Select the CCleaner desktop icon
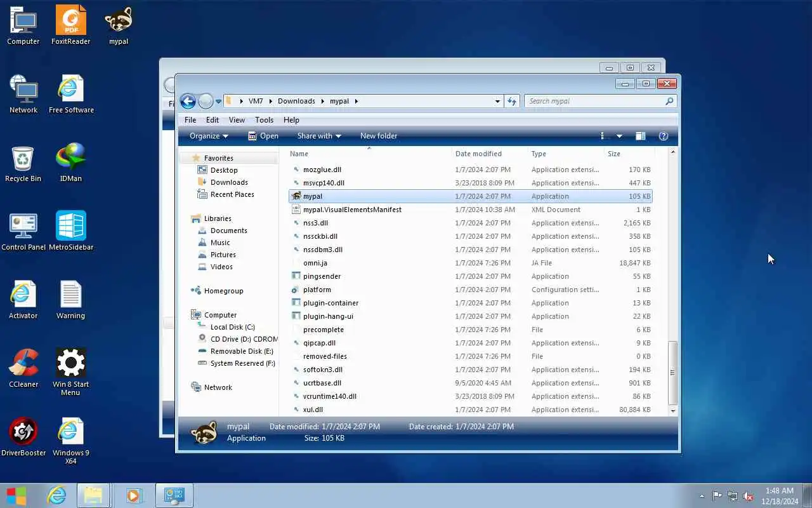Screen dimensions: 812x508 coord(23,369)
